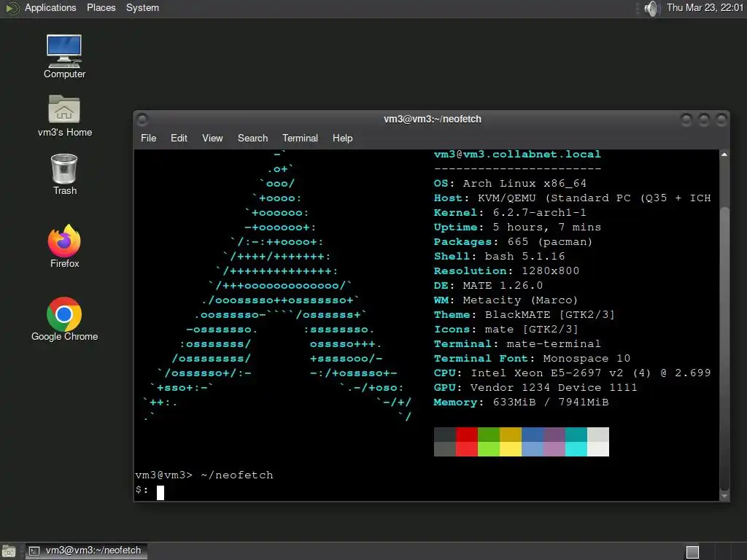Viewport: 747px width, 560px height.
Task: Launch Firefox from the desktop
Action: [x=64, y=246]
